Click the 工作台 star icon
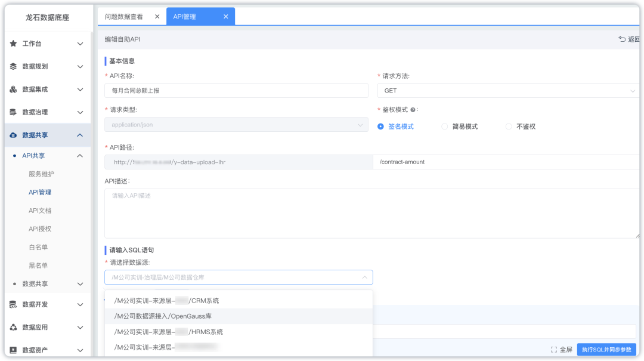644x361 pixels. pos(13,44)
